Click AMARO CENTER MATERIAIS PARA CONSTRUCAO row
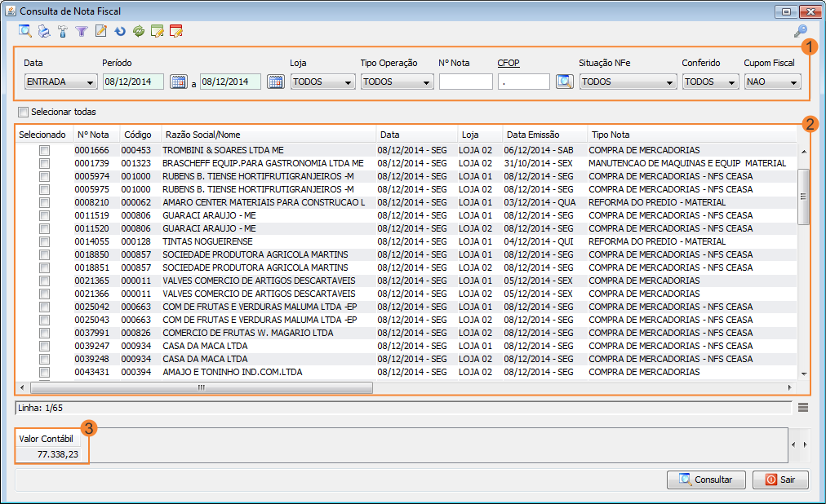Screen dimensions: 826x504 (x=406, y=202)
